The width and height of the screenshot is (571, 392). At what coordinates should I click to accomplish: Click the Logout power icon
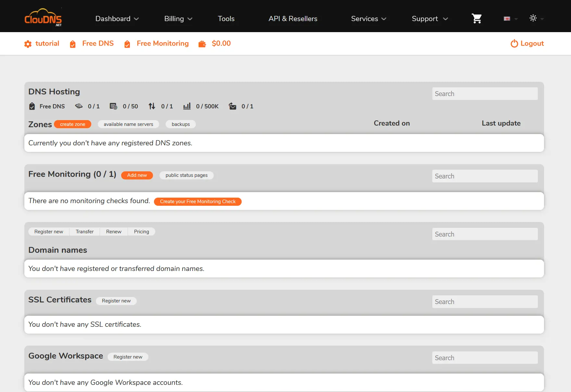pyautogui.click(x=514, y=43)
